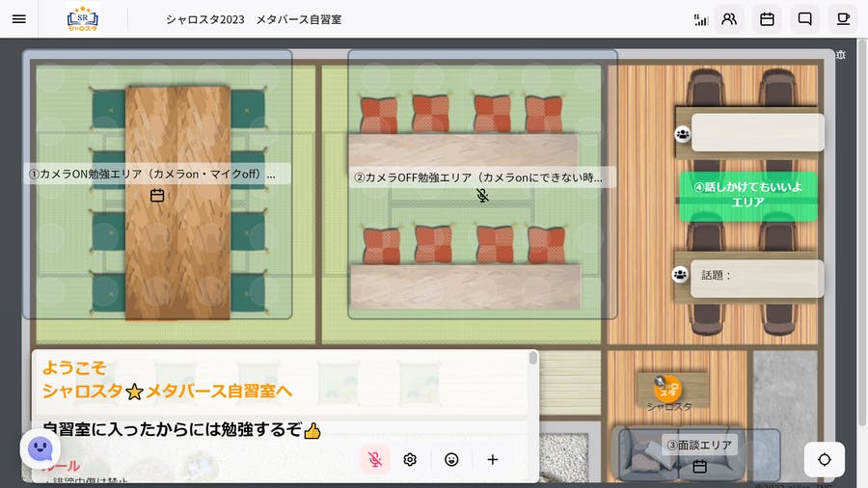Screen dimensions: 868x488
Task: Click the green ④話しかけてもいいよエリア sign
Action: [747, 195]
